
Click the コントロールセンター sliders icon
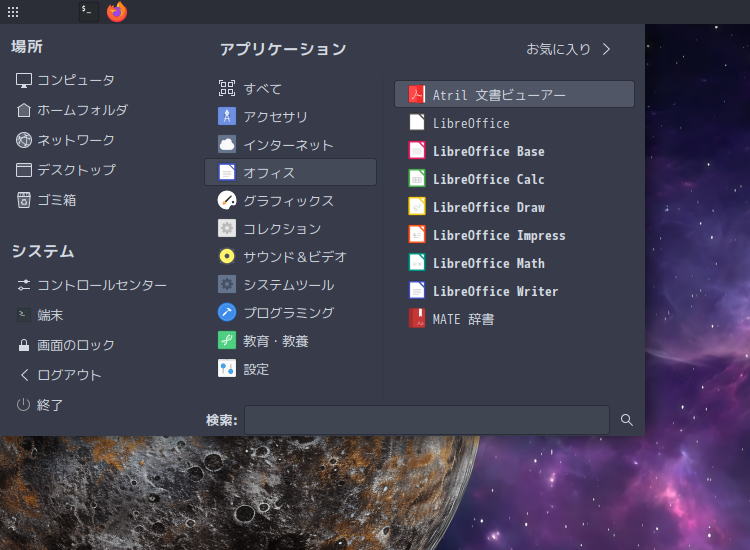[x=24, y=285]
